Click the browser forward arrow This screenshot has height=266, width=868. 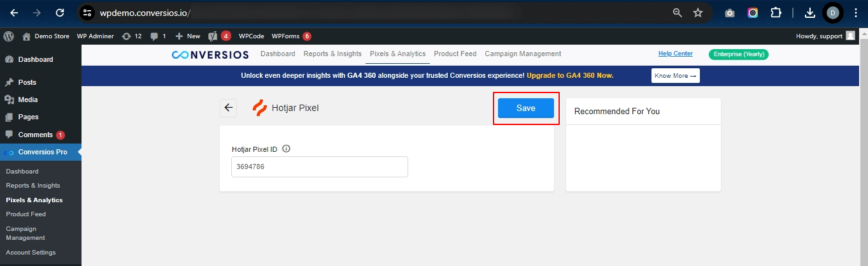36,13
